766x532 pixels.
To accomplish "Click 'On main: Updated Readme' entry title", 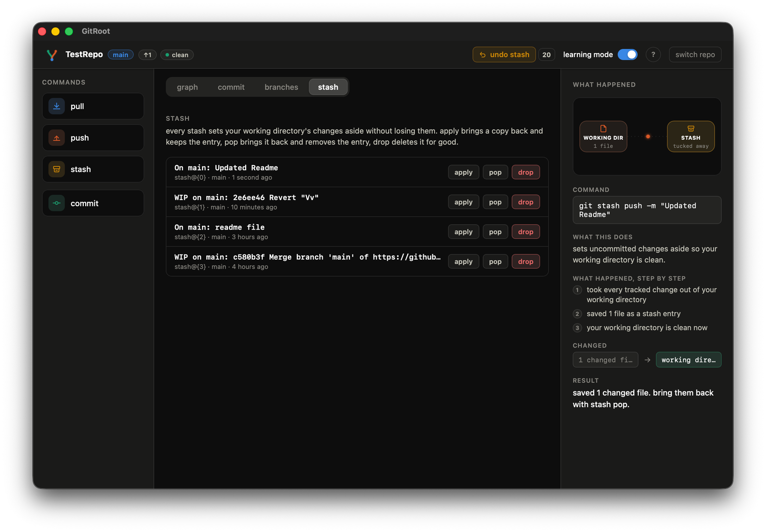I will click(226, 168).
